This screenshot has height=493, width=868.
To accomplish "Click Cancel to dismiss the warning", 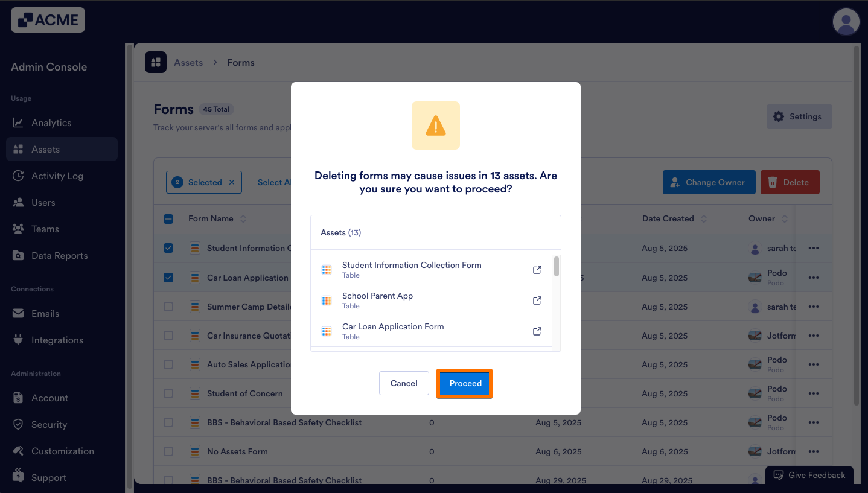I will pos(404,383).
